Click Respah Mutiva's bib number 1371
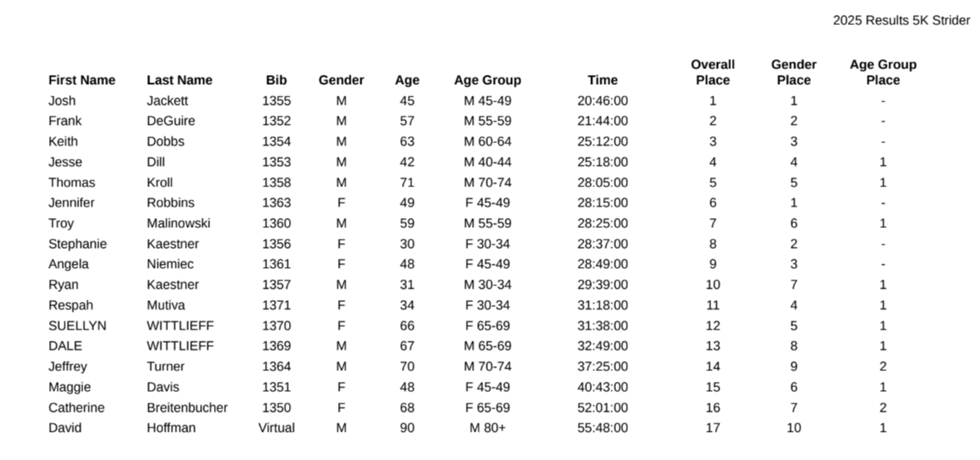This screenshot has height=460, width=980. tap(276, 305)
